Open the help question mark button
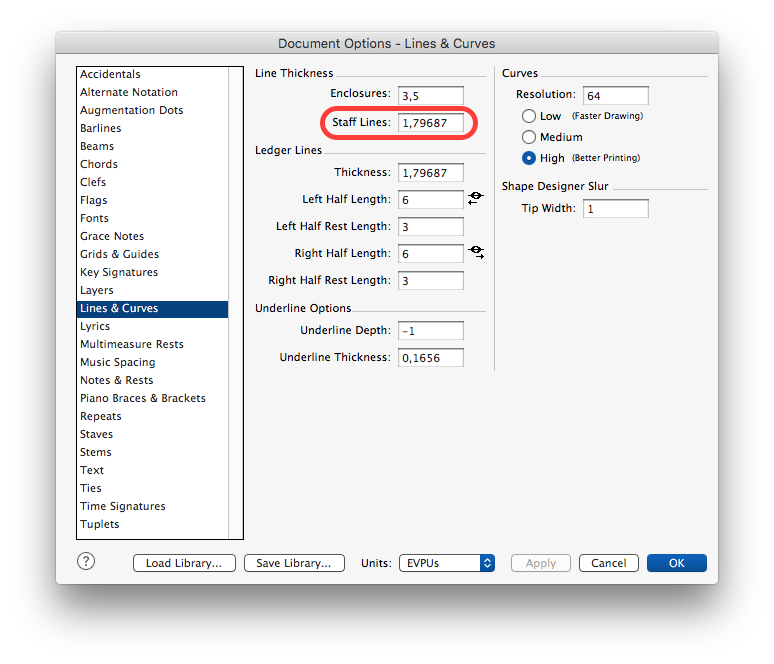This screenshot has height=664, width=774. pyautogui.click(x=86, y=562)
